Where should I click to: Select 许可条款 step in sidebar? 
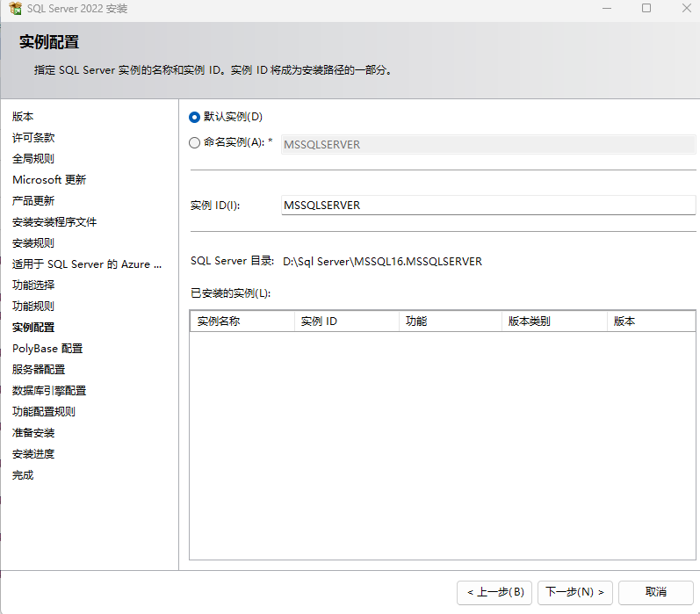click(x=33, y=138)
